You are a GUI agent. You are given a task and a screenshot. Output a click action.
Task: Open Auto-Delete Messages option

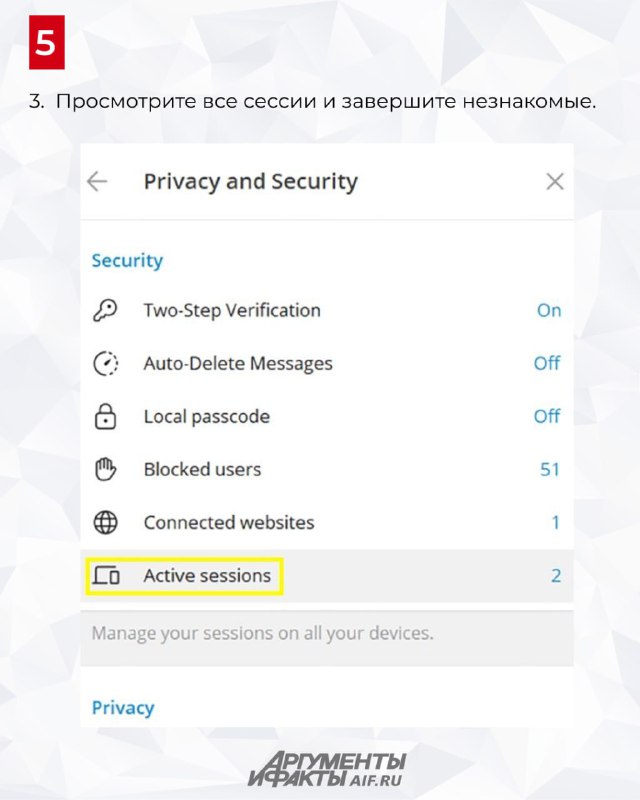point(327,363)
